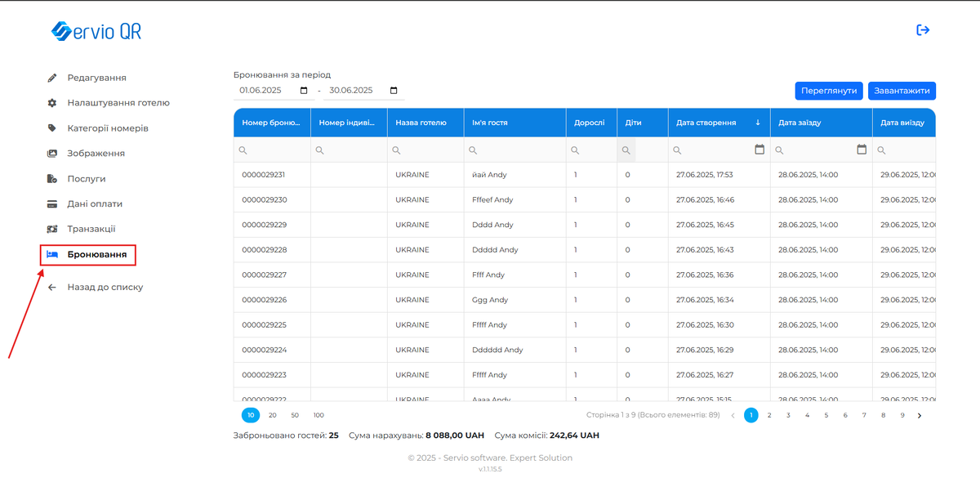Screen dimensions: 980x478
Task: Toggle the Дата створення sort arrow
Action: [758, 122]
